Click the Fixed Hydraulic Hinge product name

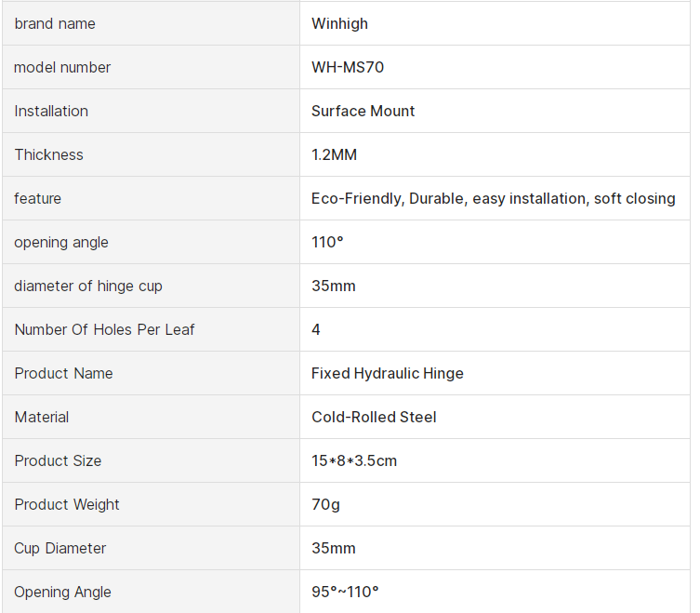(387, 373)
